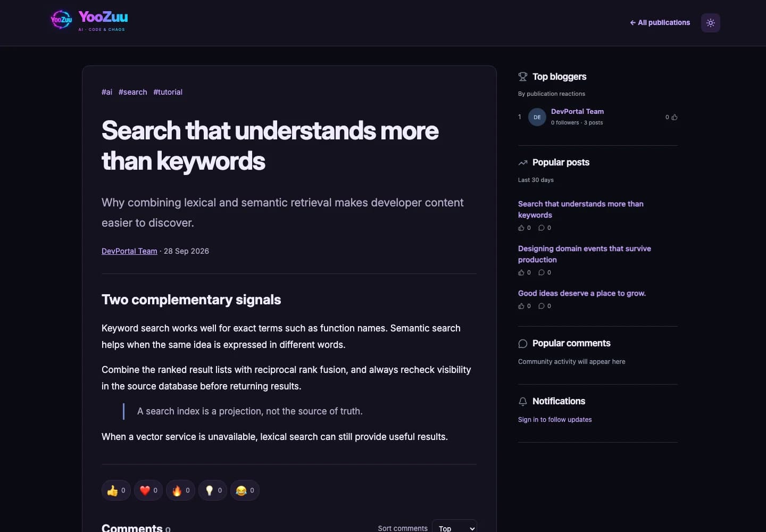This screenshot has height=532, width=766.
Task: Click the 'Two complementary signals' heading
Action: pyautogui.click(x=191, y=300)
